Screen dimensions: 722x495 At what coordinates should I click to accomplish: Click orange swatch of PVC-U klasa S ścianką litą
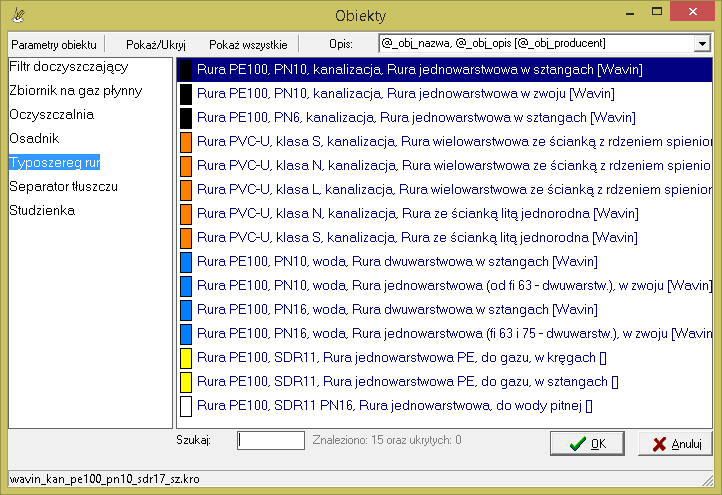point(186,238)
